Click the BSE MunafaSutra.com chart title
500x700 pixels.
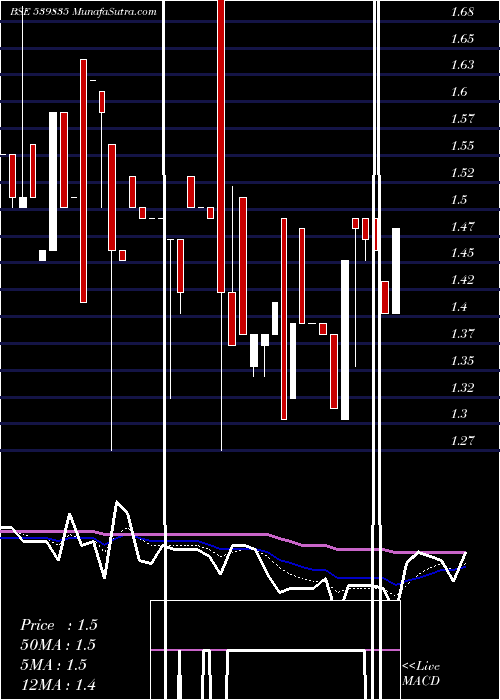[x=83, y=12]
